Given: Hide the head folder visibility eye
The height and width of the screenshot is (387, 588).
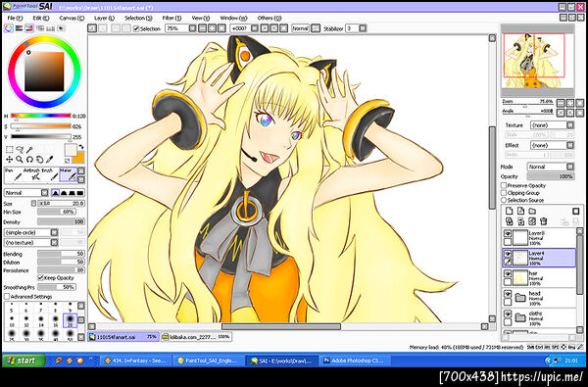Looking at the screenshot, I should 508,294.
